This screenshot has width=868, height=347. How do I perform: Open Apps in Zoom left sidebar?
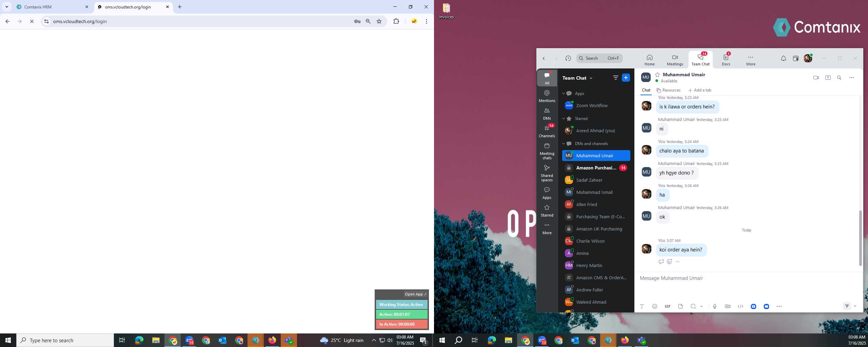coord(547,193)
